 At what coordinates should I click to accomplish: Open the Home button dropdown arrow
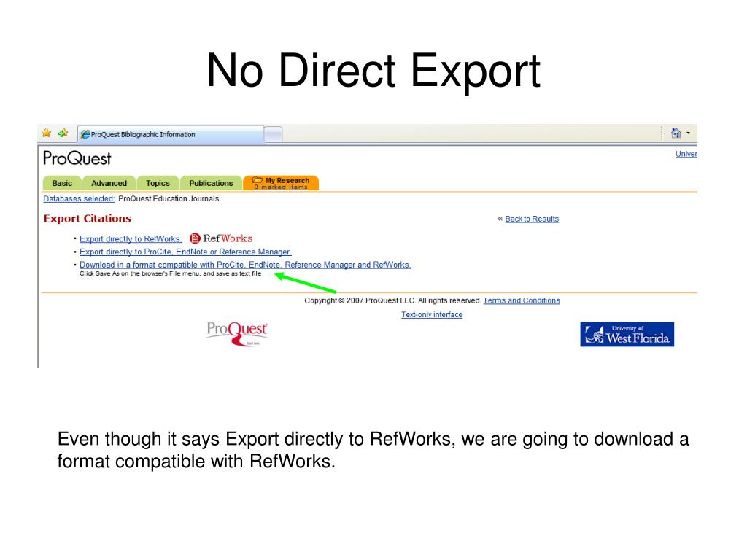pos(689,133)
